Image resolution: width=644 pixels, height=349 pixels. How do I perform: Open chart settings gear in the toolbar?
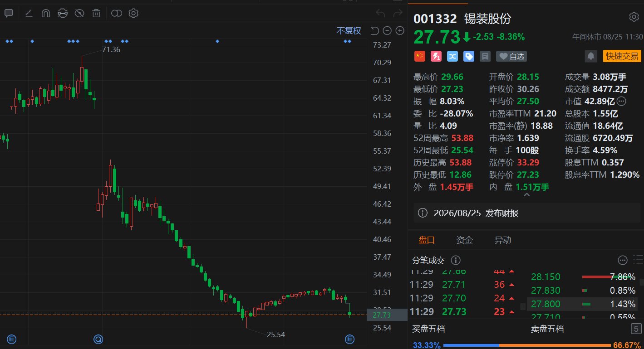click(x=133, y=14)
